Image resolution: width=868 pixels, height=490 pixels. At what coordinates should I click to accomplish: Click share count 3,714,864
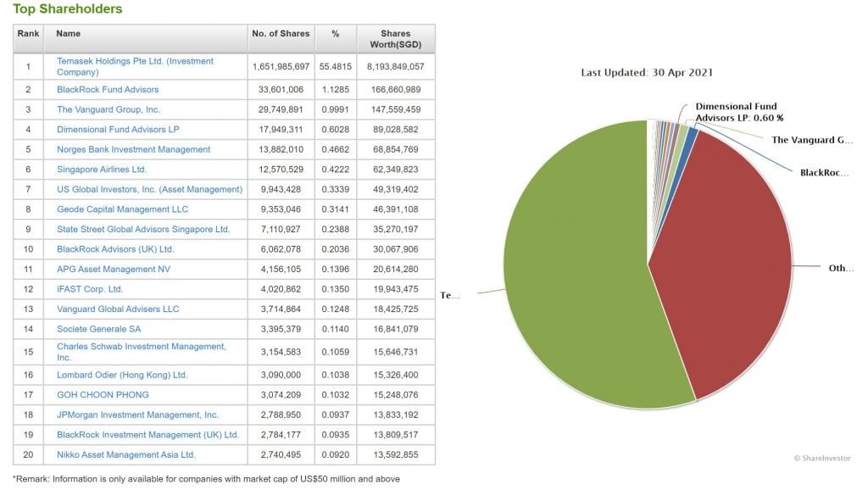[281, 309]
